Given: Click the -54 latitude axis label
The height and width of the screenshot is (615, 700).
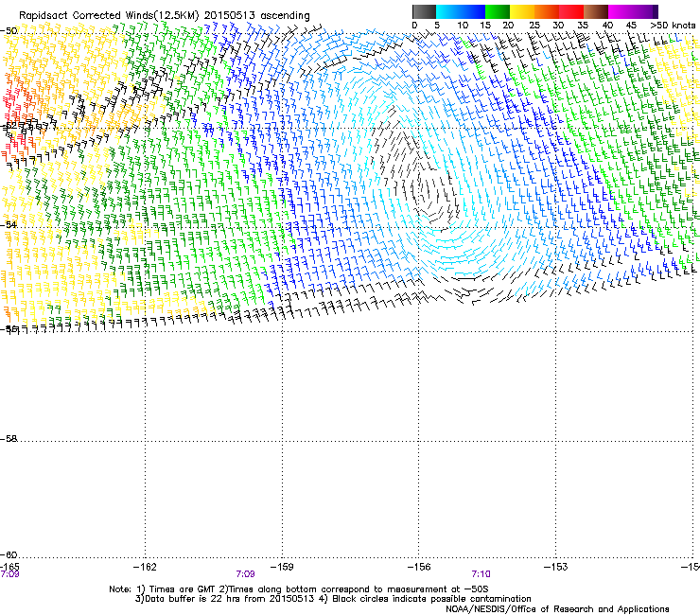Looking at the screenshot, I should point(9,224).
